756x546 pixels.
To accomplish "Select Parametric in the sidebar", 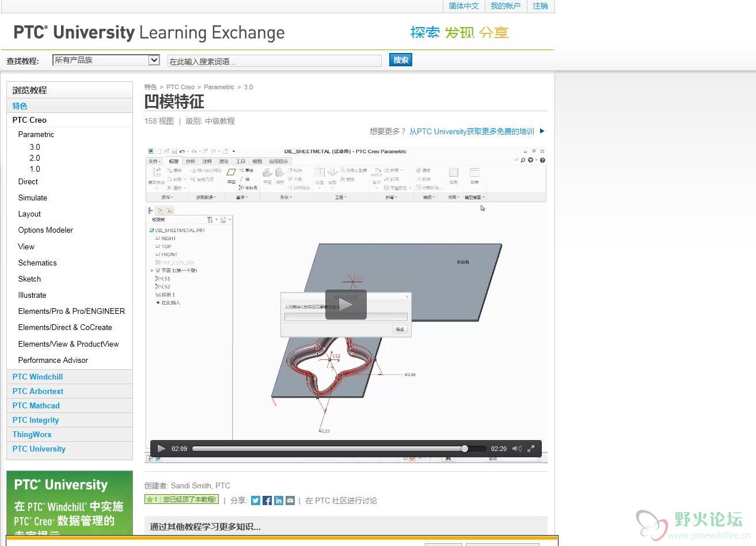I will [36, 134].
